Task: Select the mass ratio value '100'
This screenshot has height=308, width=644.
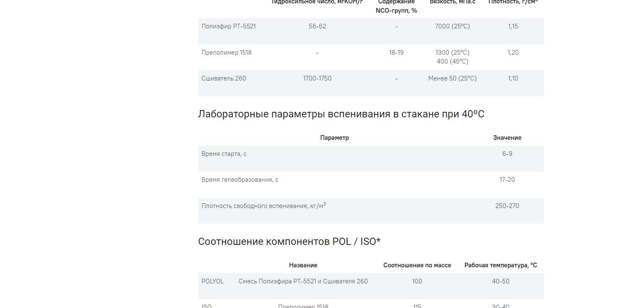Action: (417, 281)
